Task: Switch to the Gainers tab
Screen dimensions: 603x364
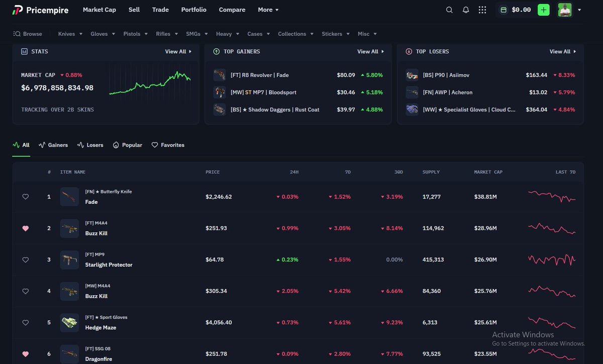Action: pyautogui.click(x=53, y=145)
